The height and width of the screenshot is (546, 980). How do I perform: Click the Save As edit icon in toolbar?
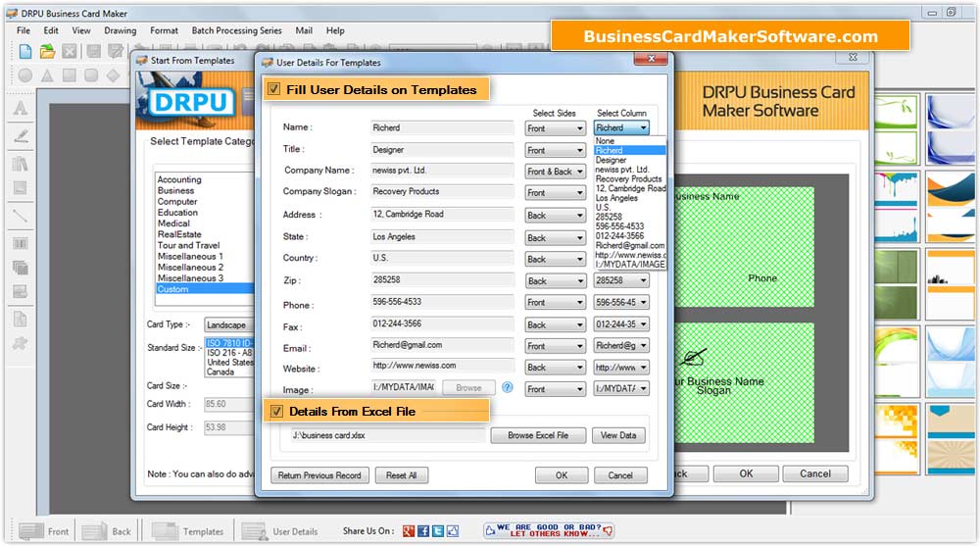(x=116, y=51)
